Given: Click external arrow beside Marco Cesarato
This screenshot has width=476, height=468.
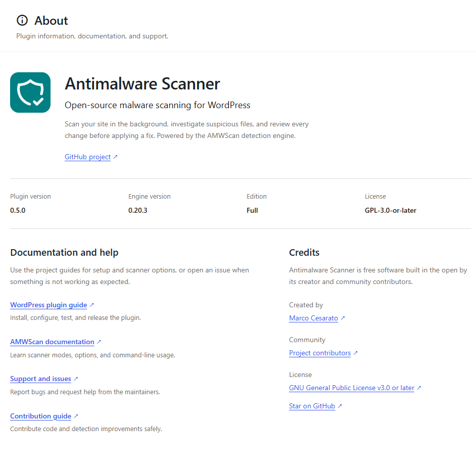Looking at the screenshot, I should [x=343, y=318].
